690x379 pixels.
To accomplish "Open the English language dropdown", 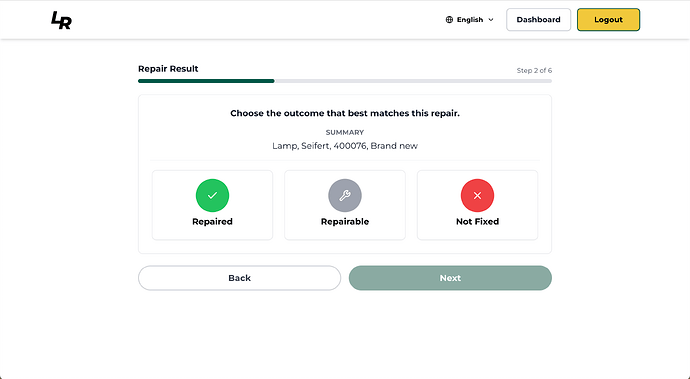I will 470,19.
